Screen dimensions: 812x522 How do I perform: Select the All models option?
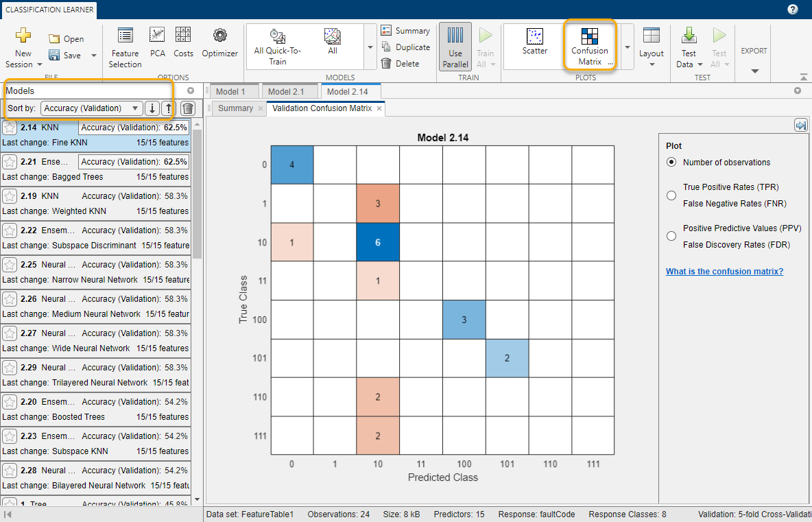pos(333,43)
